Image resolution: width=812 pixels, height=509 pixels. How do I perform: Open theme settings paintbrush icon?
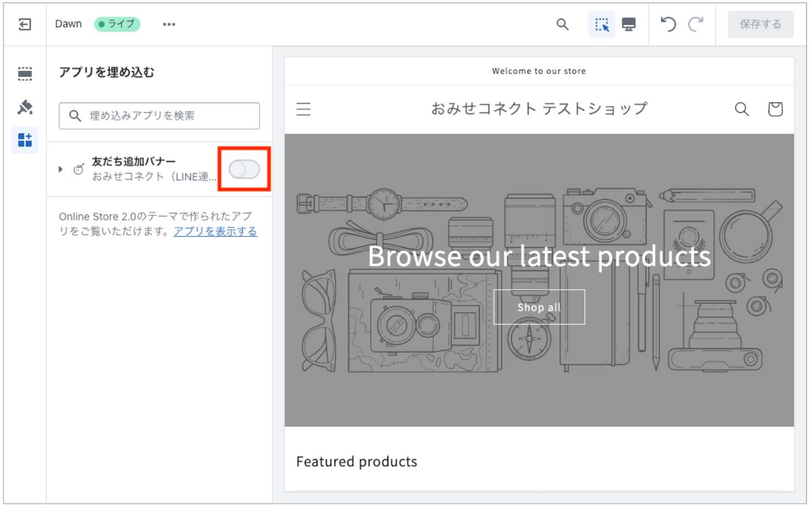coord(25,107)
